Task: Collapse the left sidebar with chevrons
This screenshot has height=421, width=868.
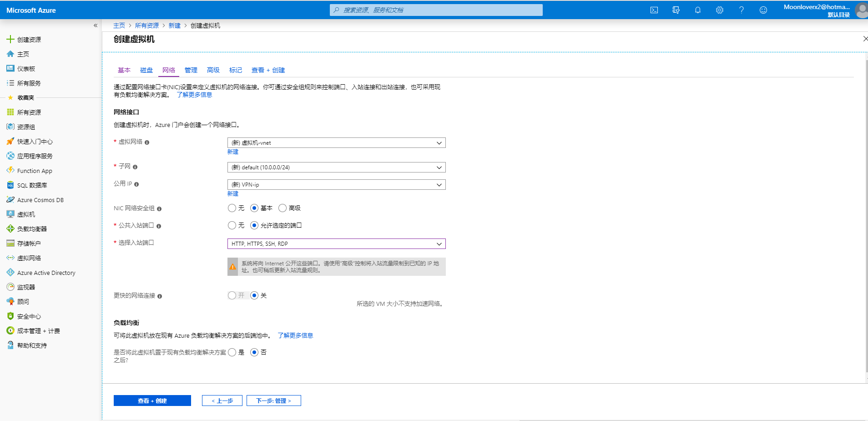Action: point(96,25)
